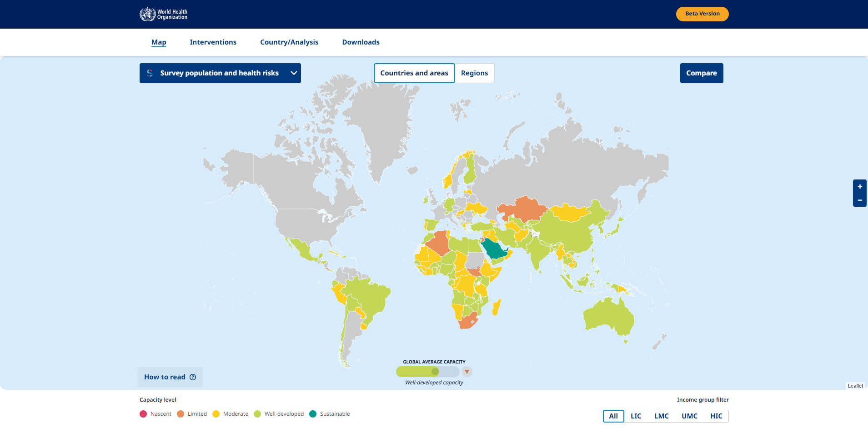Expand the Survey population and health risks dropdown
The image size is (868, 428).
tap(220, 73)
